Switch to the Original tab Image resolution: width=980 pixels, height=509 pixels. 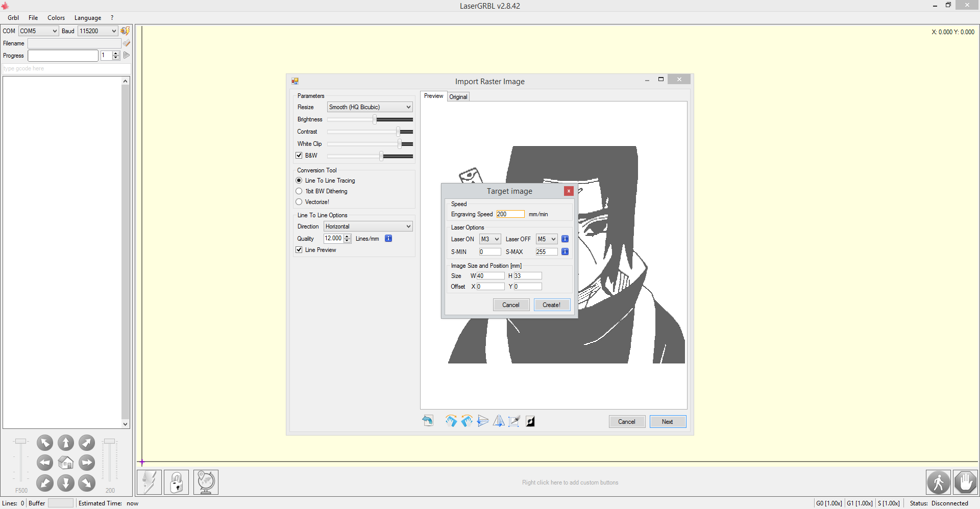click(x=458, y=97)
